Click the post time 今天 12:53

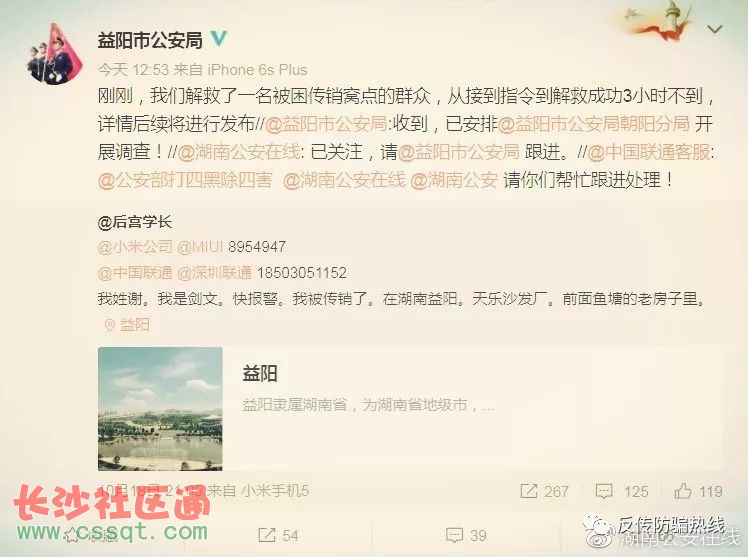pyautogui.click(x=133, y=70)
